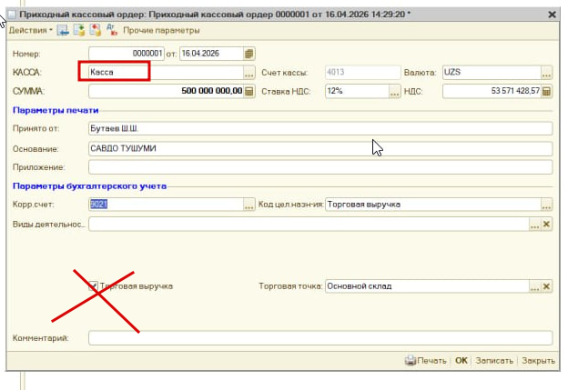
Task: Click the red-arrow document toolbar icon
Action: [95, 30]
